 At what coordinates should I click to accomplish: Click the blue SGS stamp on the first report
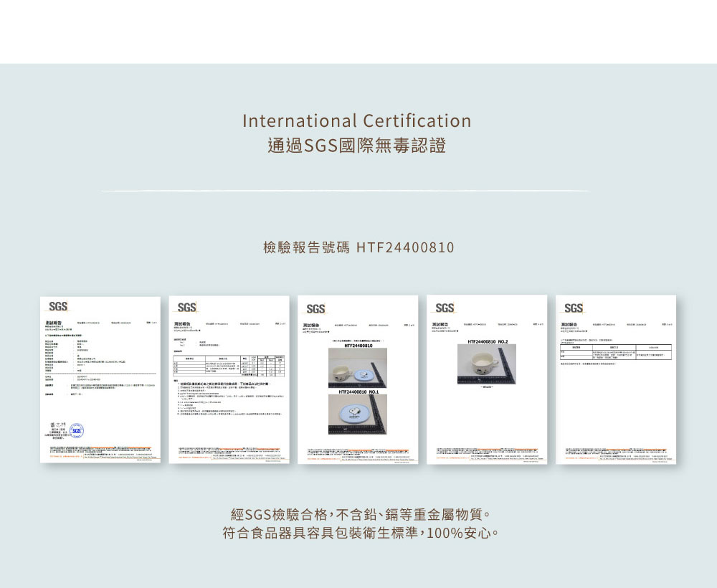coord(77,431)
